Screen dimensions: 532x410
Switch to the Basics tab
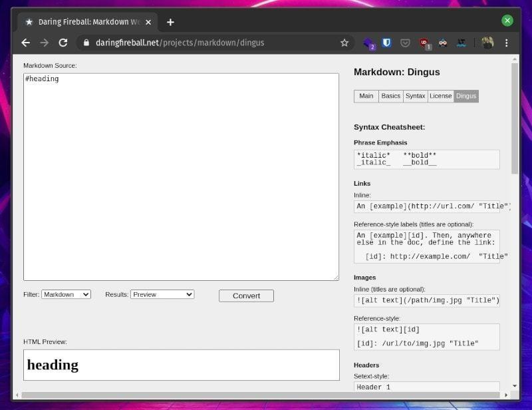390,96
